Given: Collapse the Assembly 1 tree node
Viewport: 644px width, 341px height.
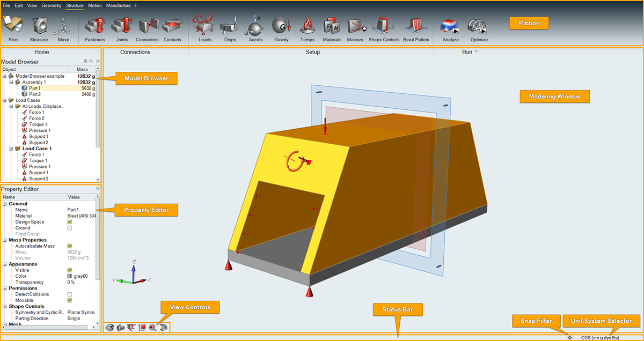Looking at the screenshot, I should pyautogui.click(x=11, y=82).
